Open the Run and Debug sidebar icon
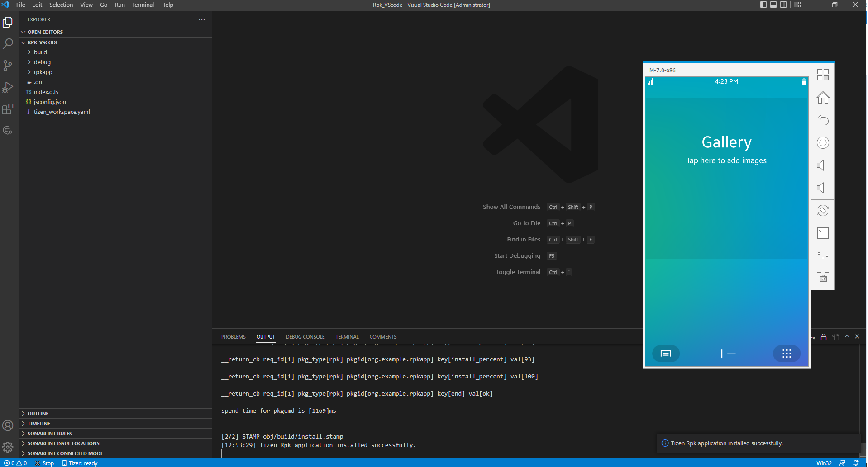 tap(8, 87)
